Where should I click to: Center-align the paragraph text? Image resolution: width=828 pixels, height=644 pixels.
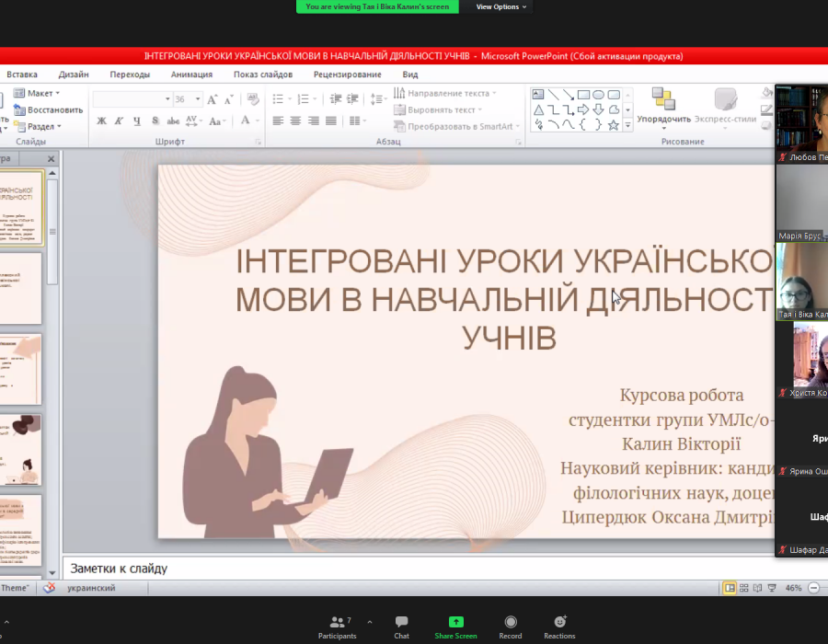[295, 121]
